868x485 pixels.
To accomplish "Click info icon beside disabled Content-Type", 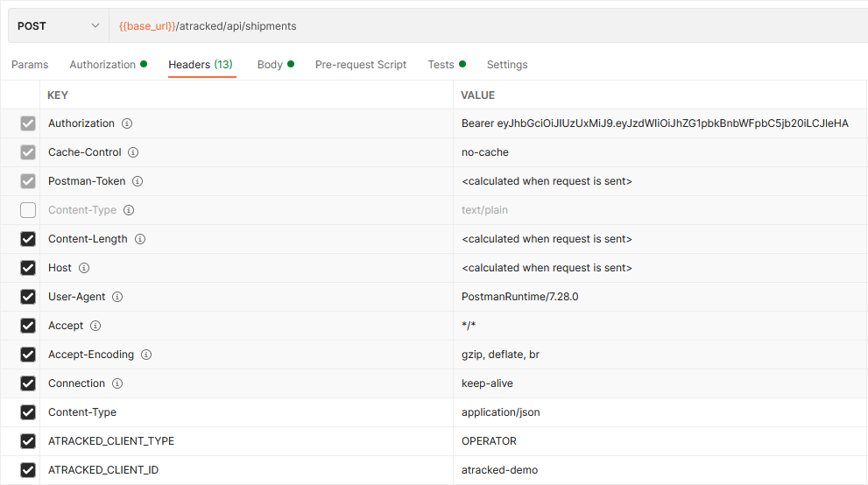I will (x=129, y=210).
